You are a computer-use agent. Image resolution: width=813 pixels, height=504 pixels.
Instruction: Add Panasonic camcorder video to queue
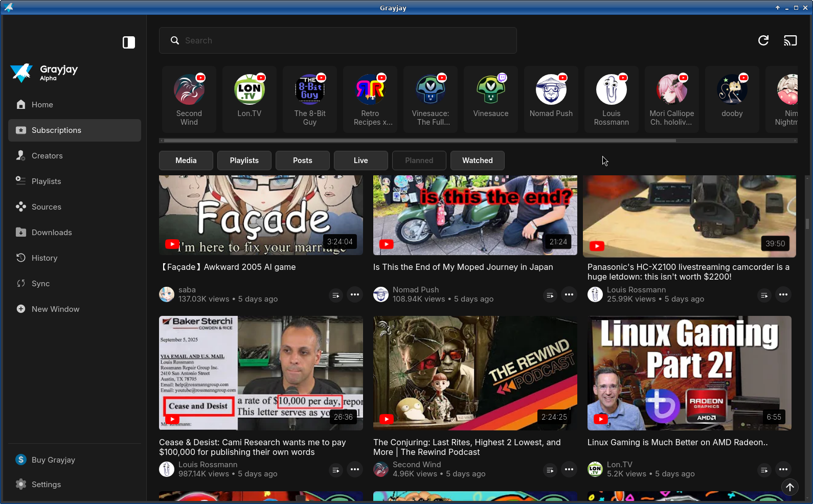[764, 295]
